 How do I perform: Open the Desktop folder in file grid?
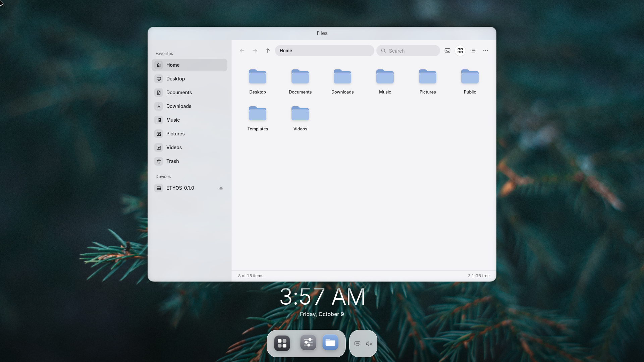tap(258, 81)
